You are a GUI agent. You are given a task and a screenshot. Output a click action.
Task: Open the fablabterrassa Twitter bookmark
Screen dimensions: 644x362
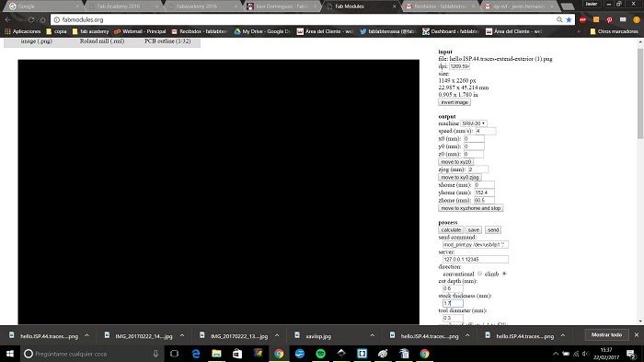[388, 31]
